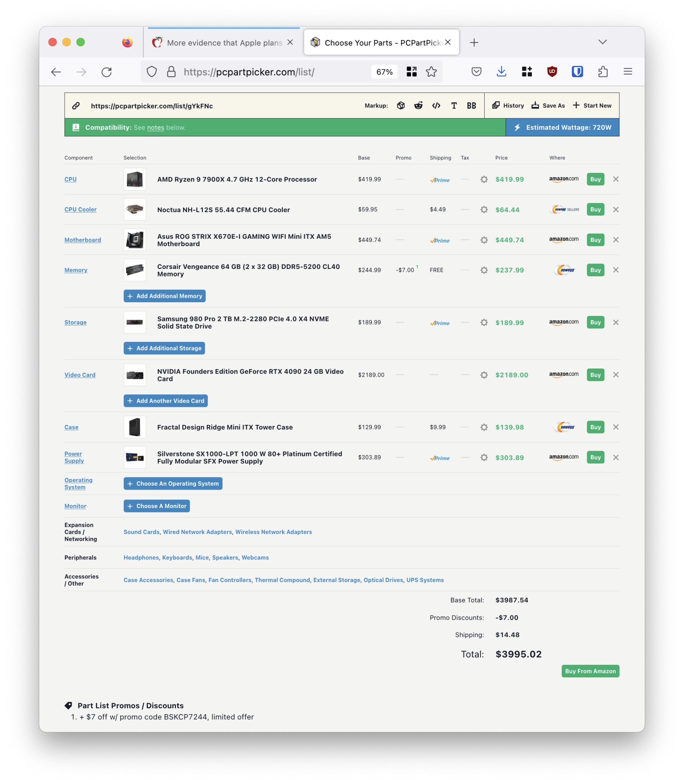Click Choose An Operating System button

tap(173, 483)
